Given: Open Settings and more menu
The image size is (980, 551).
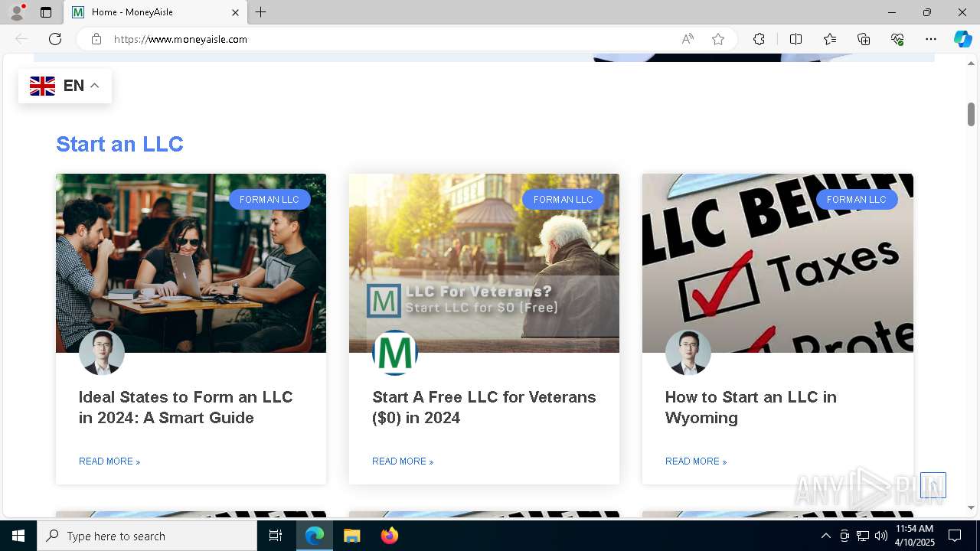Looking at the screenshot, I should (931, 39).
